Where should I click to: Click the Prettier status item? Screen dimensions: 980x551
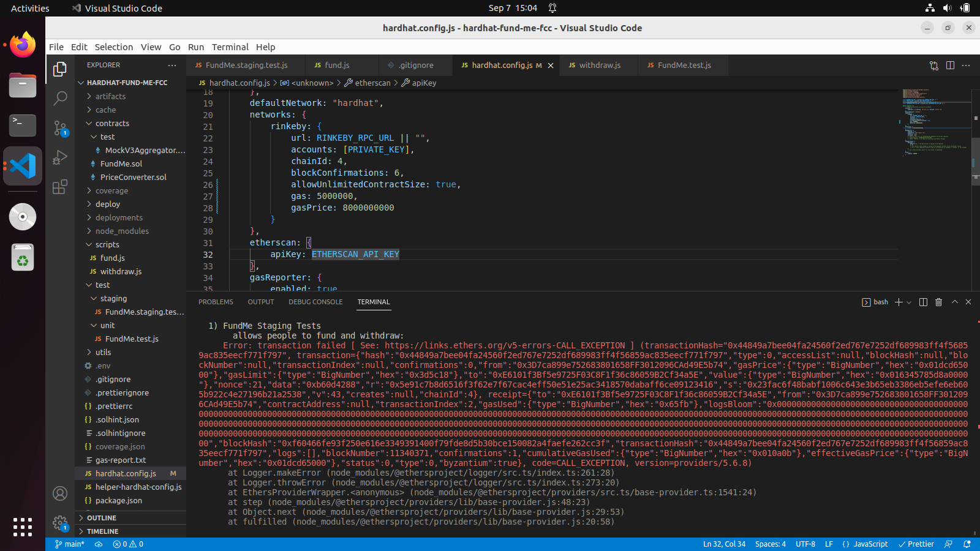tap(916, 544)
